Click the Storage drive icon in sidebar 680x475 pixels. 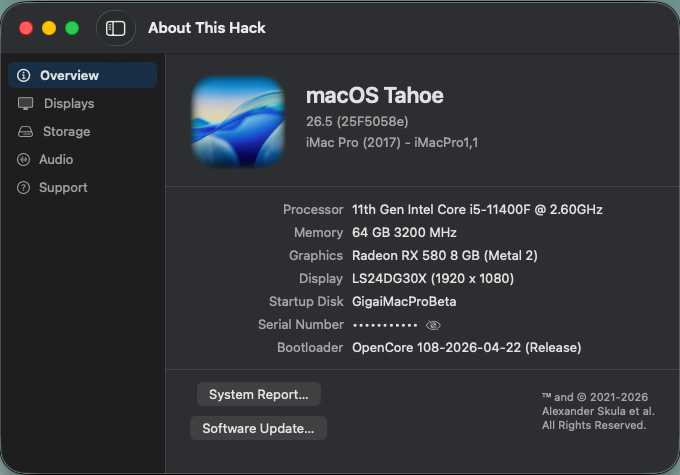point(25,131)
